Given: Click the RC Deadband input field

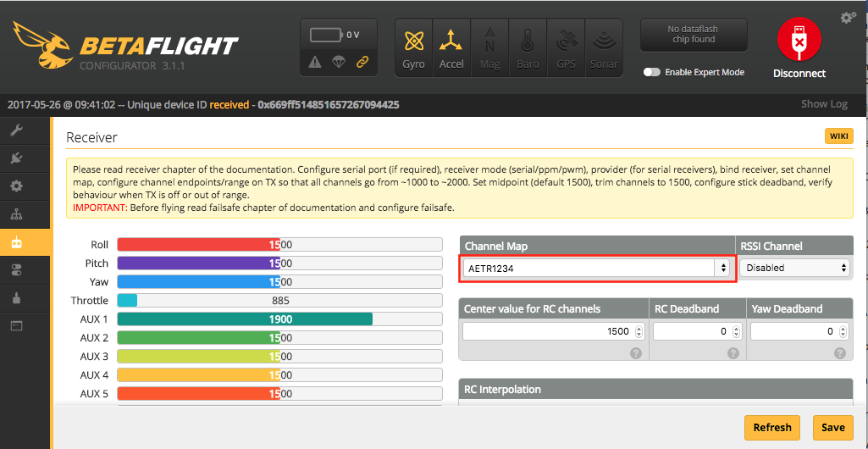Looking at the screenshot, I should [697, 331].
